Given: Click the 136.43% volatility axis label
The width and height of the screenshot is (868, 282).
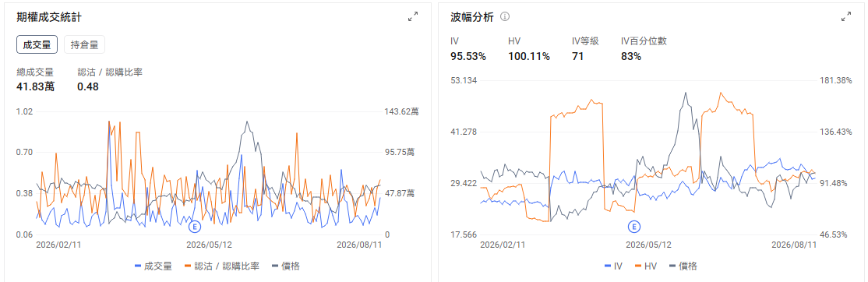Looking at the screenshot, I should click(835, 132).
